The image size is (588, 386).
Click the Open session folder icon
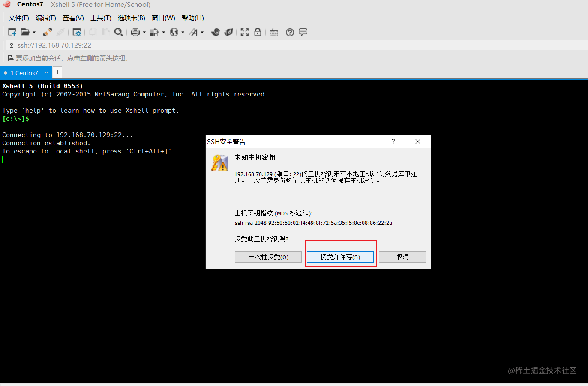(25, 32)
